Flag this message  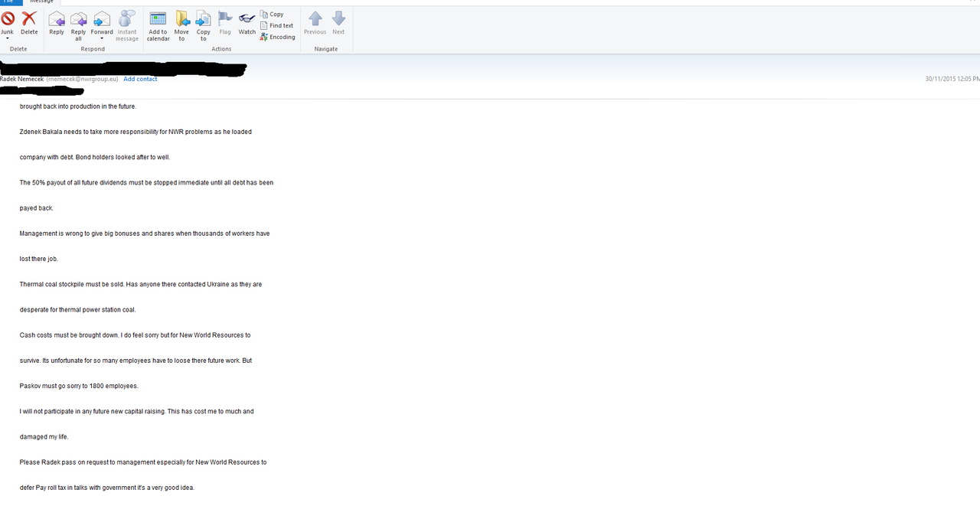225,23
